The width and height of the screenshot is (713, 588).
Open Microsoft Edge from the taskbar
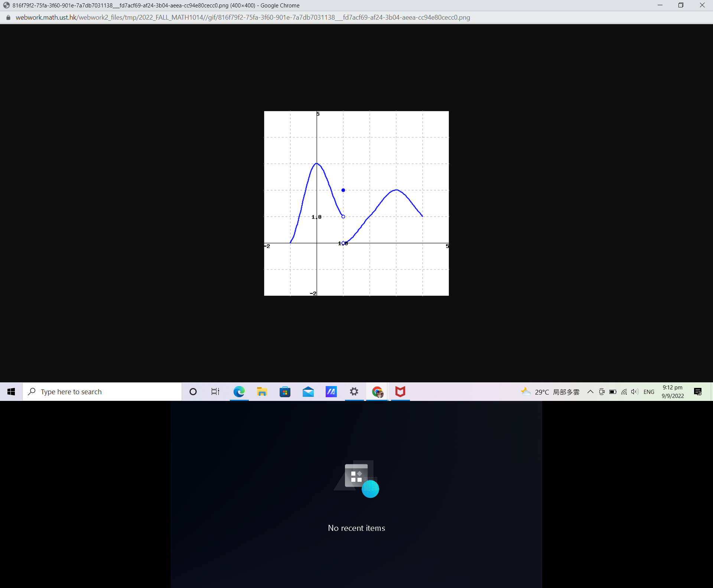click(240, 392)
